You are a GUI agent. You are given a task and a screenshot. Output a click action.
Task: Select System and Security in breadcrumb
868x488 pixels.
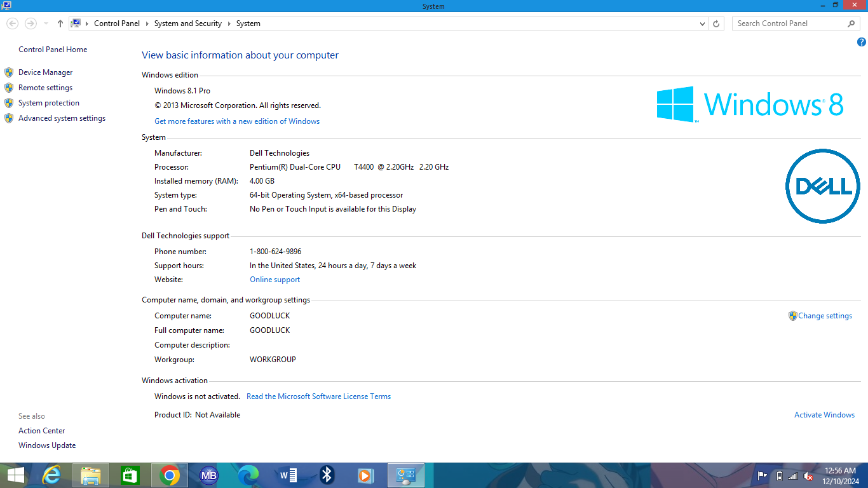click(188, 24)
